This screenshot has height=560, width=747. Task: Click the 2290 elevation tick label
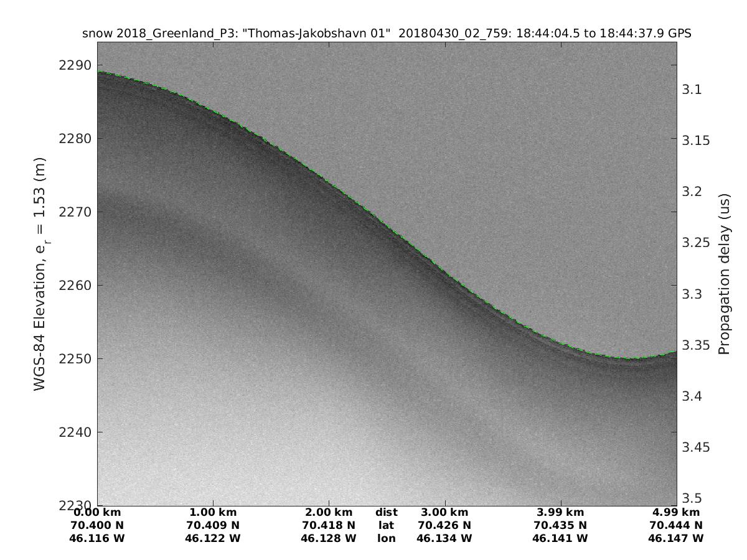tap(75, 65)
